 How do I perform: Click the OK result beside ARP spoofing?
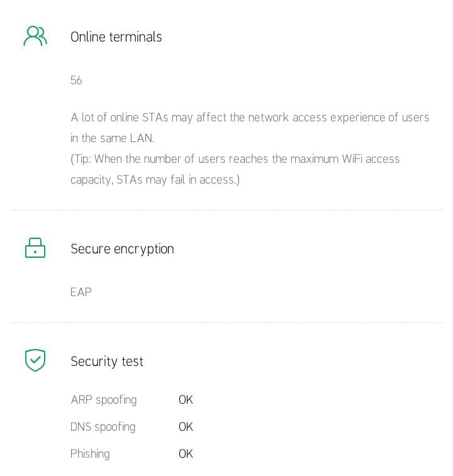point(186,400)
